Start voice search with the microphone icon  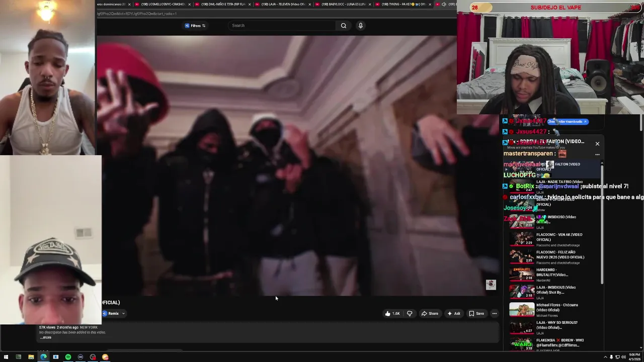click(x=361, y=26)
